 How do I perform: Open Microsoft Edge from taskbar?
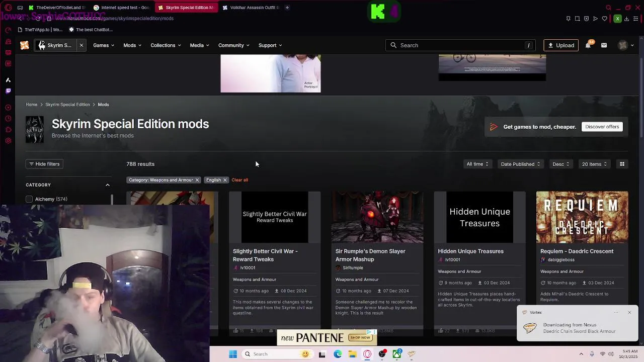338,354
